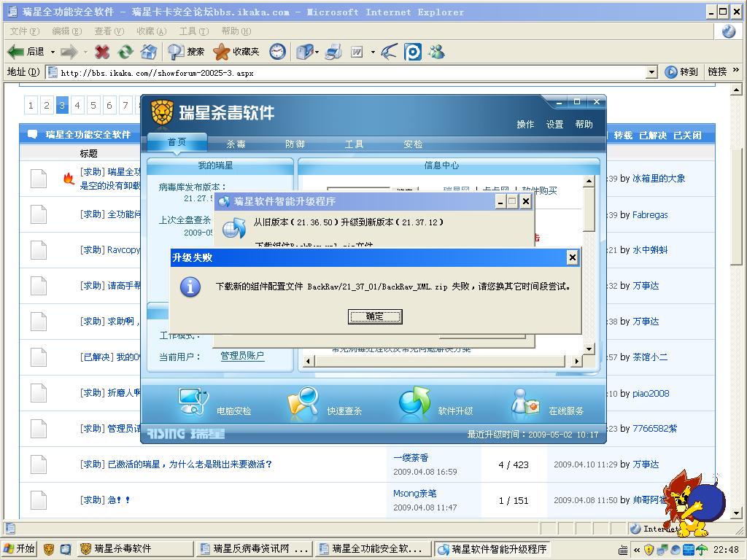
Task: Open the address bar dropdown arrow
Action: click(651, 72)
